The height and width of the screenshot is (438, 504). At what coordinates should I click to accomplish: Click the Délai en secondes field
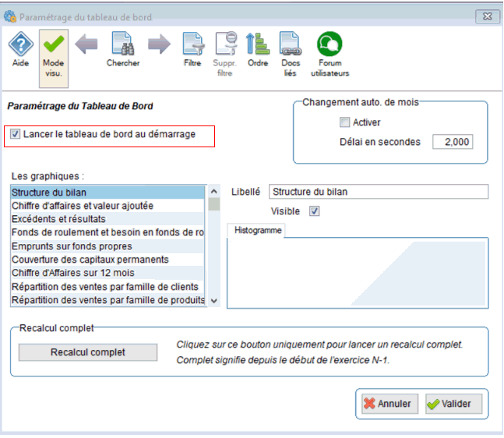point(453,142)
